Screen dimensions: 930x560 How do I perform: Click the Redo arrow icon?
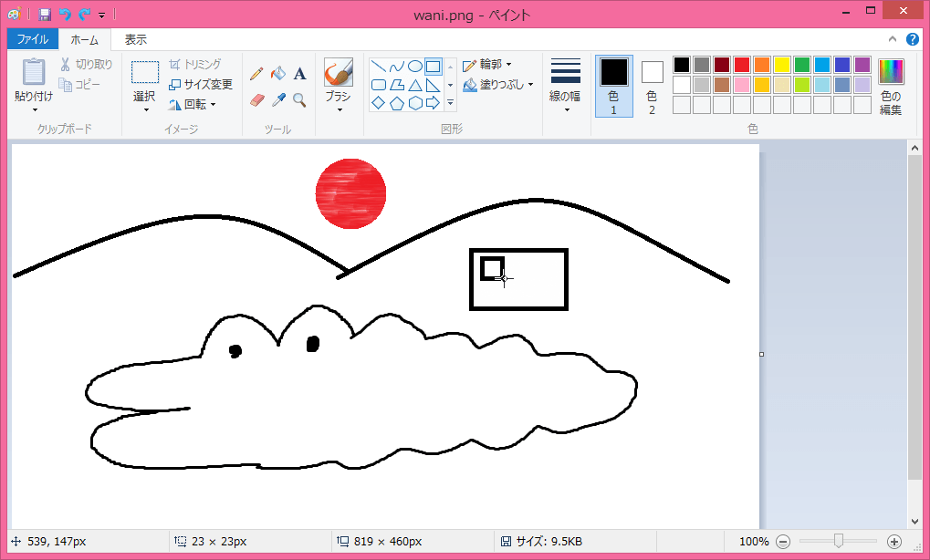(84, 15)
